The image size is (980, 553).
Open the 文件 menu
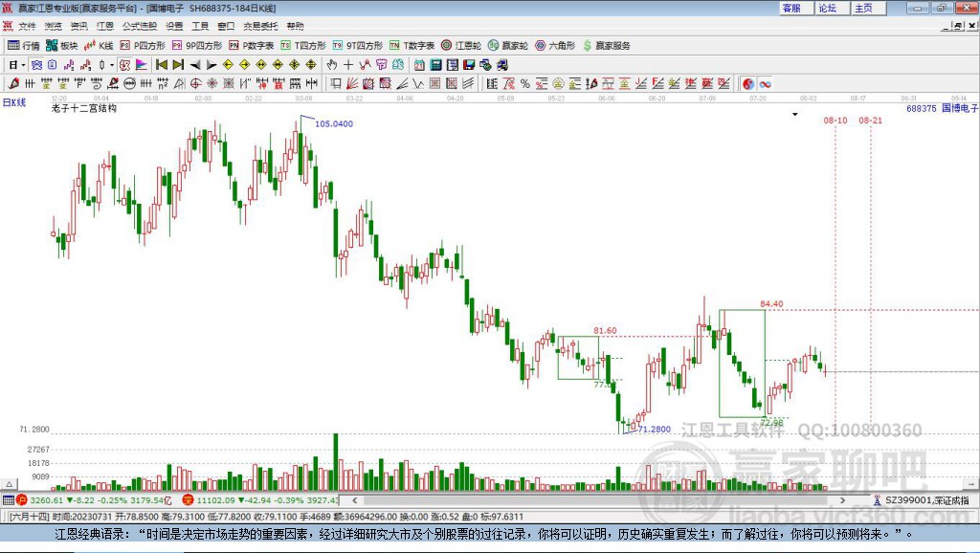27,26
